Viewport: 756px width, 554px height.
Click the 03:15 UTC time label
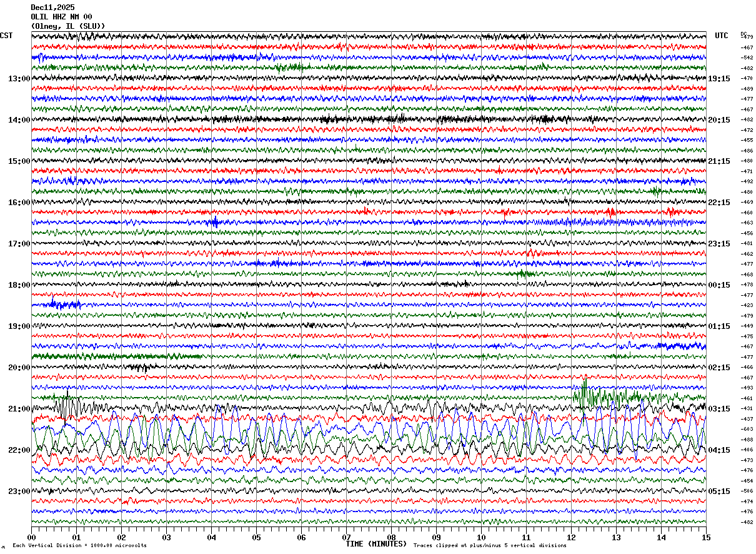pyautogui.click(x=719, y=409)
